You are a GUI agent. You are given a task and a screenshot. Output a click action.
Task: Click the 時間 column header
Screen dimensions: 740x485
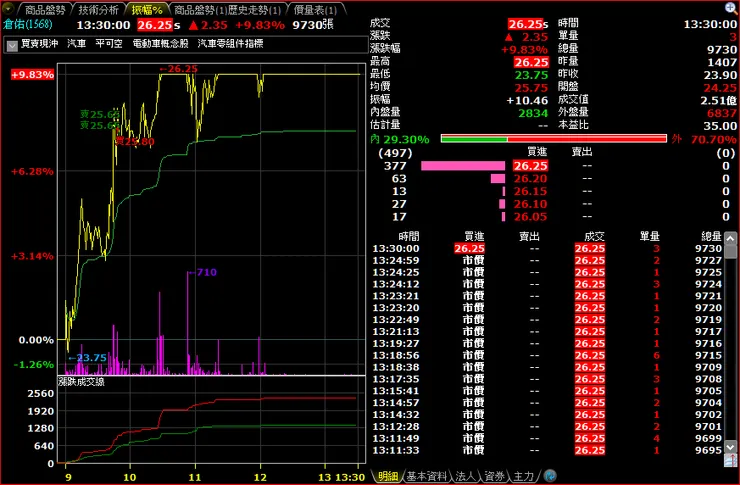pyautogui.click(x=409, y=236)
